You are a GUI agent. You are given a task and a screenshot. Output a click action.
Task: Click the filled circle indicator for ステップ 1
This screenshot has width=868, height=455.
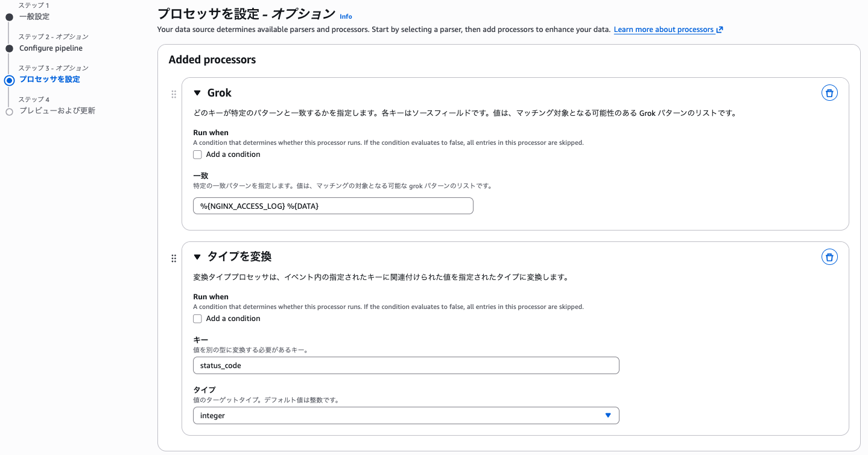(8, 16)
